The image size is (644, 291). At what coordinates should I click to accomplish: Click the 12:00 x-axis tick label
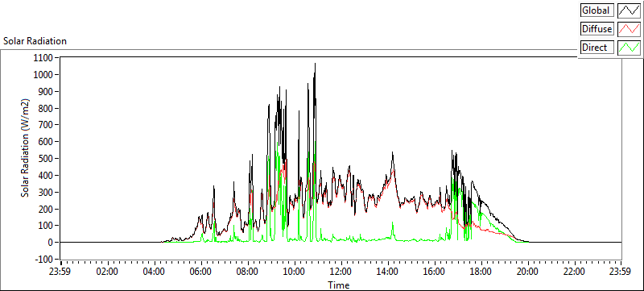click(341, 272)
